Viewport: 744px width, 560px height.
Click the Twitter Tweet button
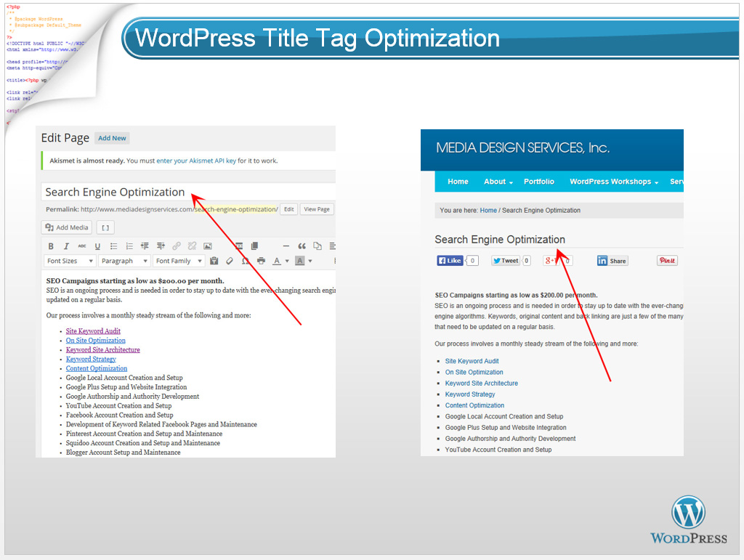click(506, 260)
